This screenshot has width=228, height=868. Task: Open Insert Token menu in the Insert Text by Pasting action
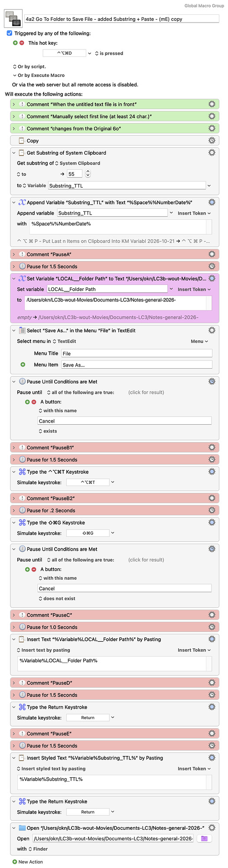[194, 650]
